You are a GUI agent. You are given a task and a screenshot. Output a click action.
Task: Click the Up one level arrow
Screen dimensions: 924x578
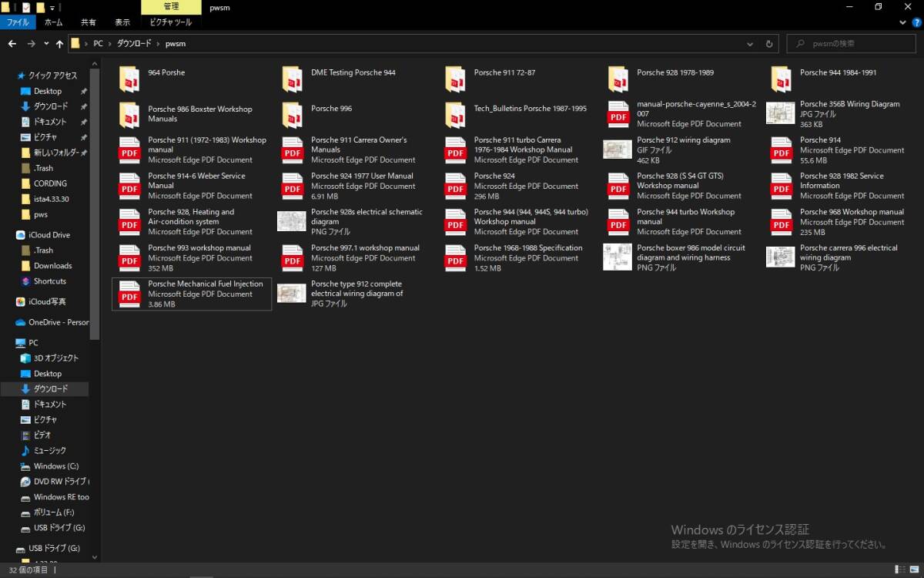pyautogui.click(x=59, y=44)
